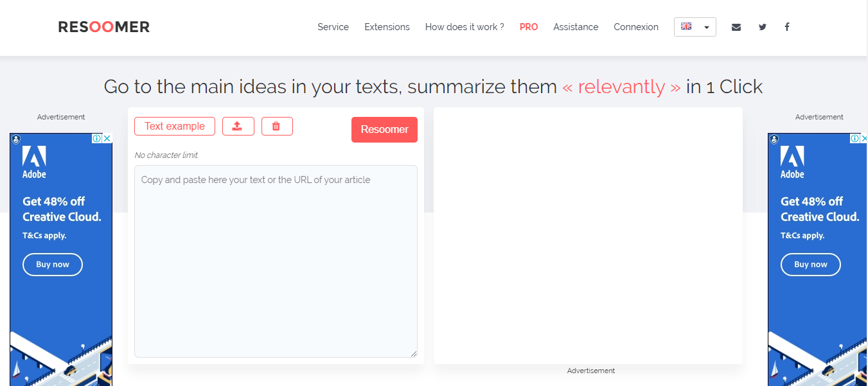Dismiss the right advertisement via its X

click(864, 138)
